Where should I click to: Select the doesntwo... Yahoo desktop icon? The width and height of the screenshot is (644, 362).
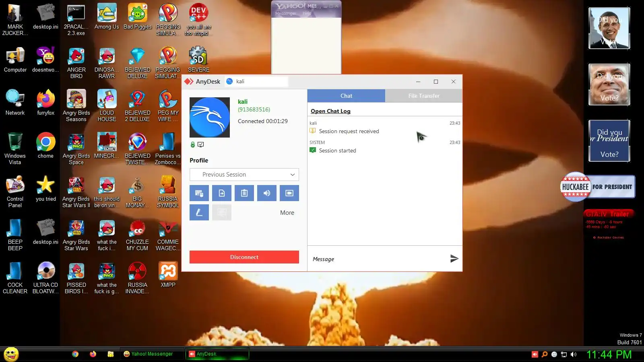46,60
